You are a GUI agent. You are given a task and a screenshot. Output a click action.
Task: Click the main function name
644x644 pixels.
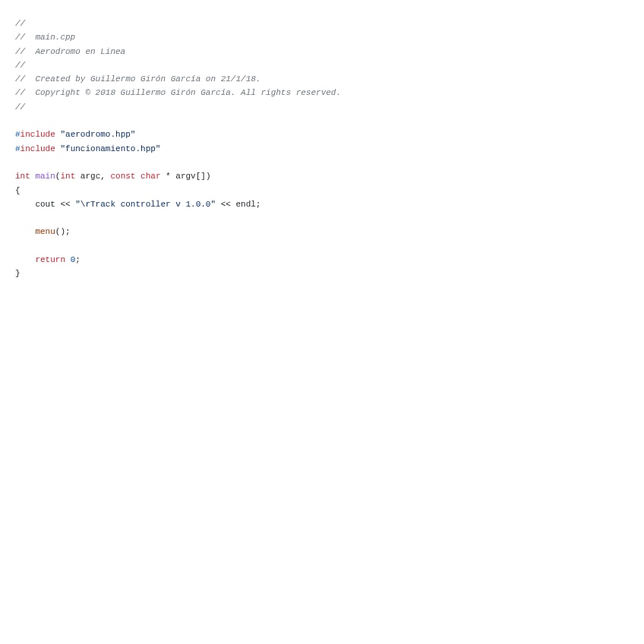click(45, 176)
